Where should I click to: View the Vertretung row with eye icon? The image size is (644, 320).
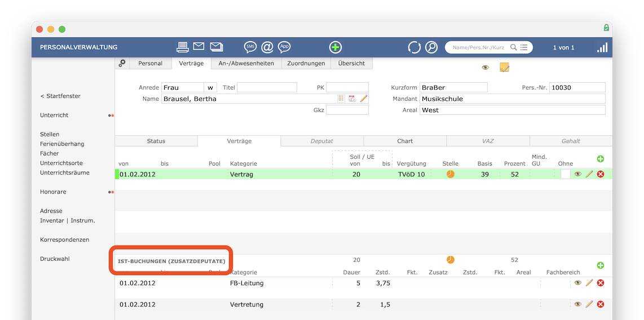tap(578, 304)
